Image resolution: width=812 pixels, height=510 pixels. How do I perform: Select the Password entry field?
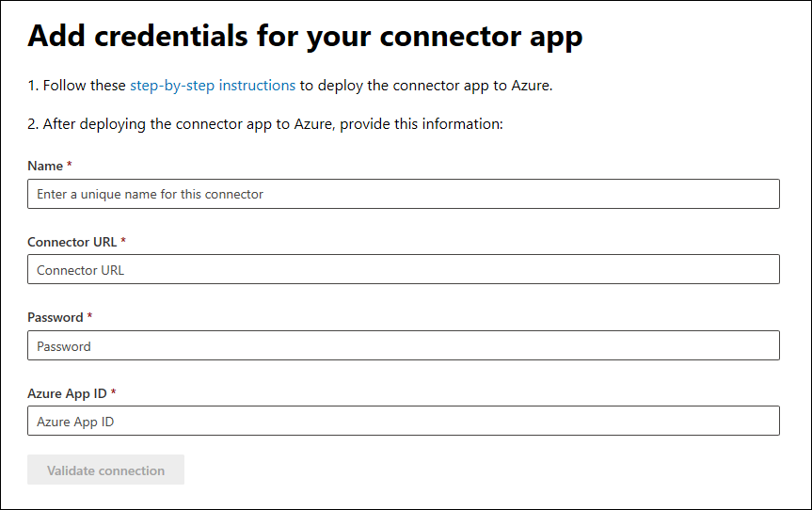[x=404, y=345]
